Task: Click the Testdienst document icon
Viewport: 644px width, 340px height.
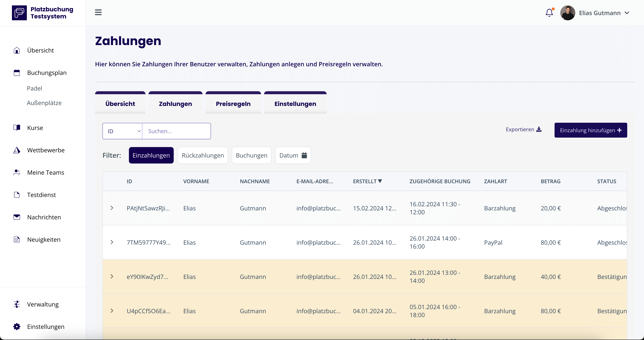Action: (17, 195)
